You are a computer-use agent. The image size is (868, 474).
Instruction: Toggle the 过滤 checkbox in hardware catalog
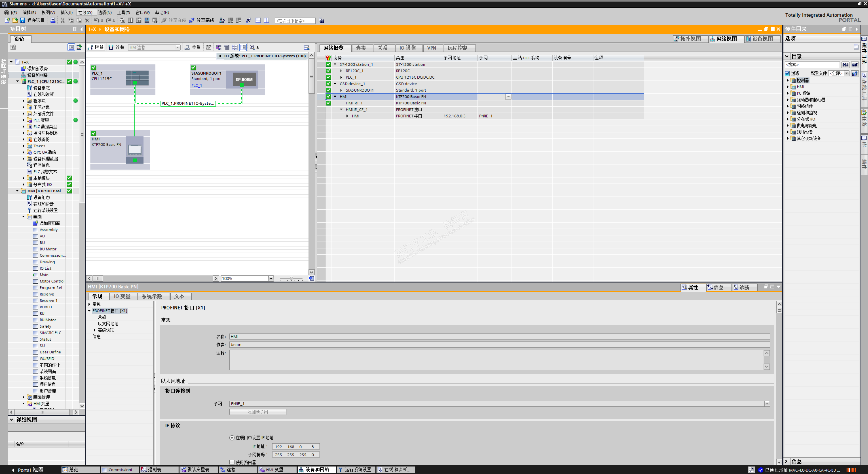[787, 73]
